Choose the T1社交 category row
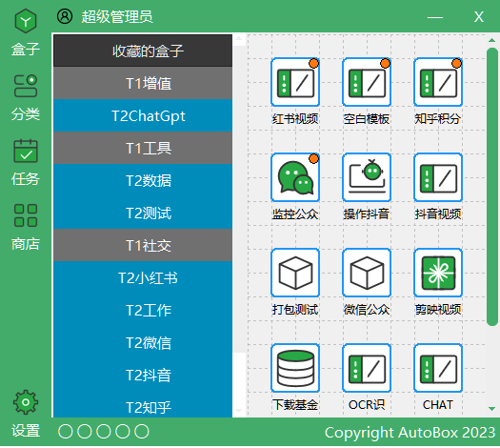Screen dimensions: 500x448 click(143, 245)
